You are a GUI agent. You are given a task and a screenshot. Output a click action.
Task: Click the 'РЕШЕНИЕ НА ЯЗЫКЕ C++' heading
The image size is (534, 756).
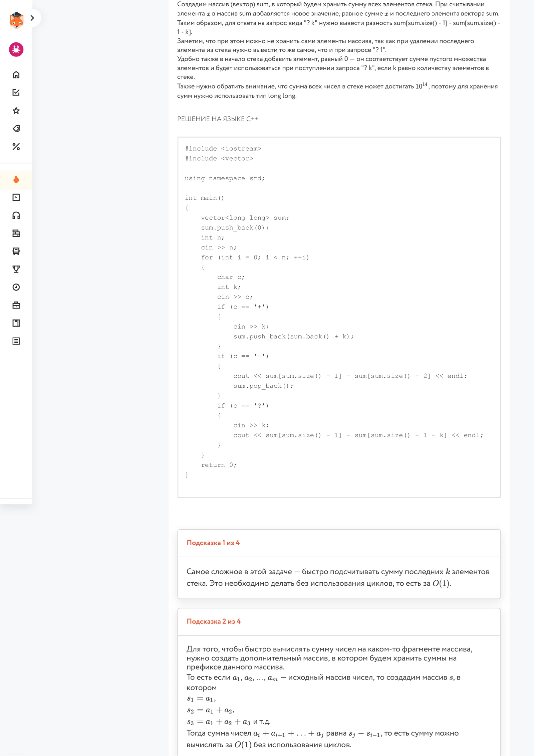click(218, 119)
